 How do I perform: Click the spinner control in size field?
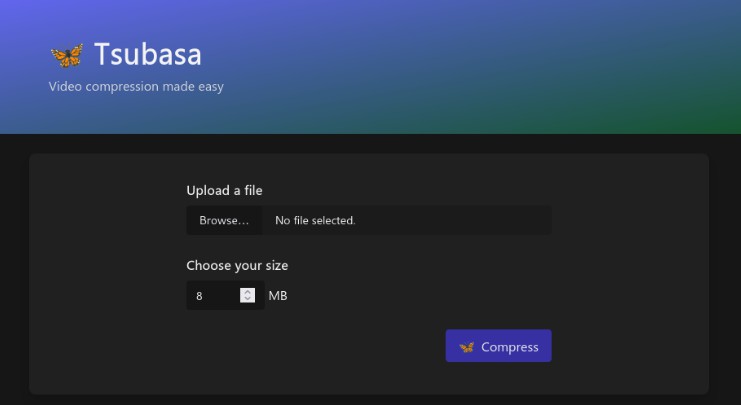coord(247,295)
